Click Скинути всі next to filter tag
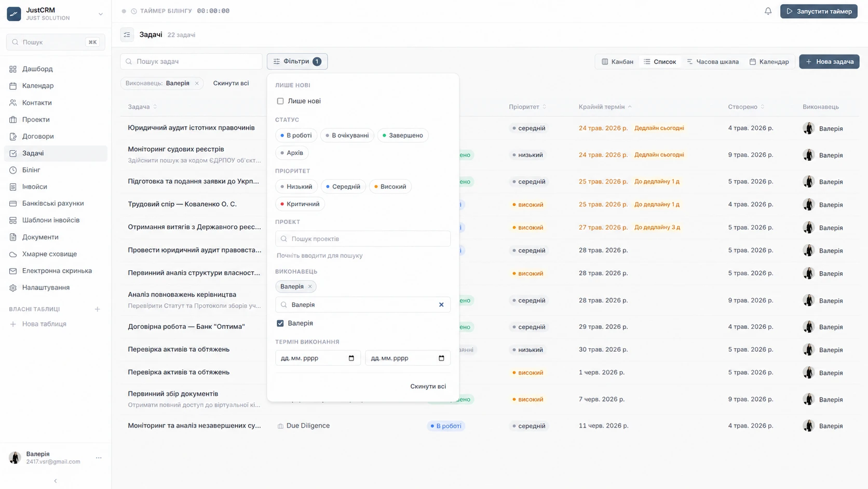 (231, 83)
